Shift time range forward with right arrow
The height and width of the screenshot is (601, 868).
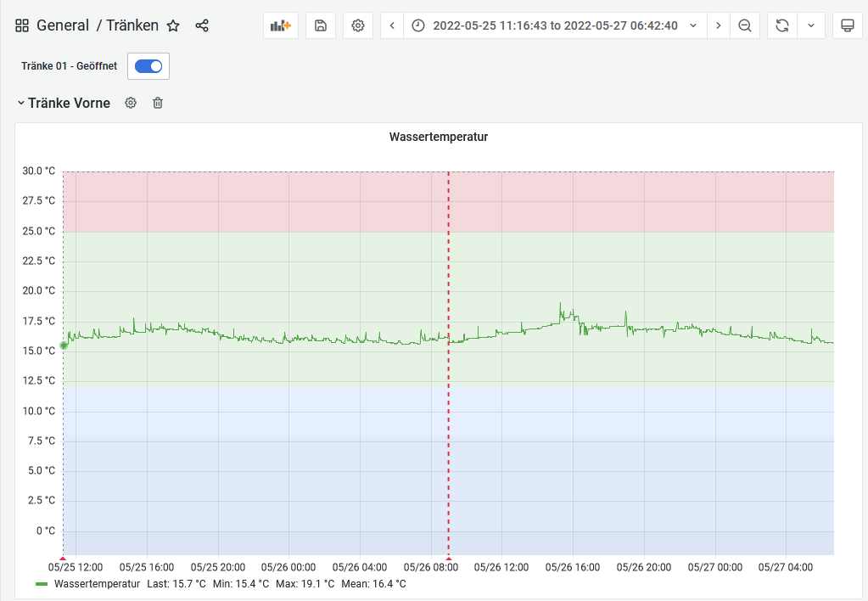tap(719, 25)
